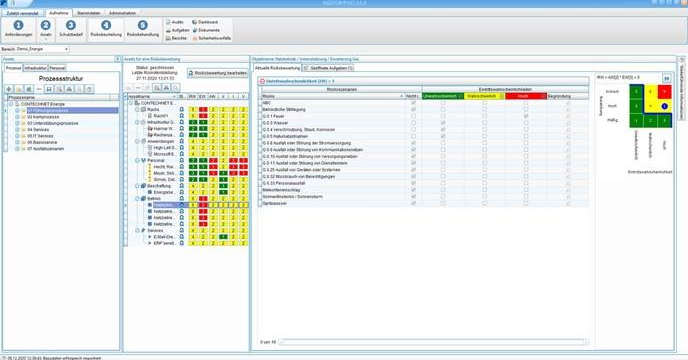Open step 3 Schutzbedarf in the ribbon
This screenshot has width=688, height=360.
point(71,29)
